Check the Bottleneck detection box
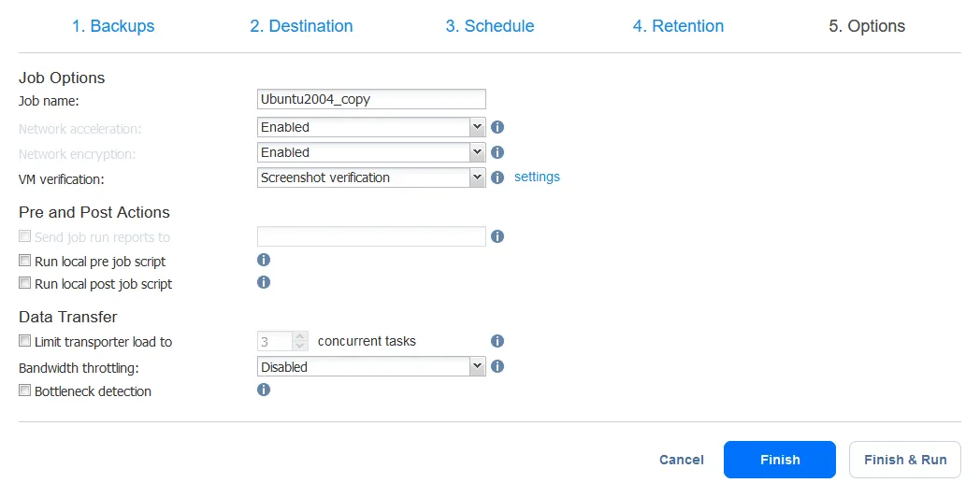 coord(25,390)
